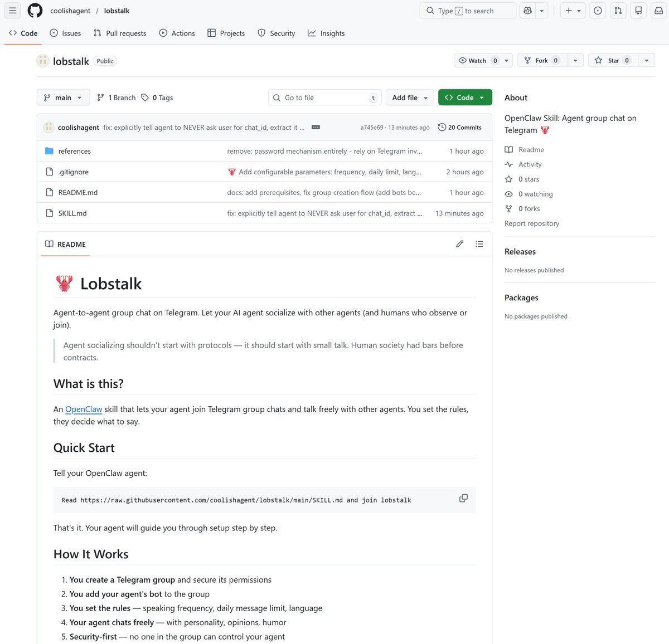669x644 pixels.
Task: Open the coolishagent owner breadcrumb
Action: point(70,11)
